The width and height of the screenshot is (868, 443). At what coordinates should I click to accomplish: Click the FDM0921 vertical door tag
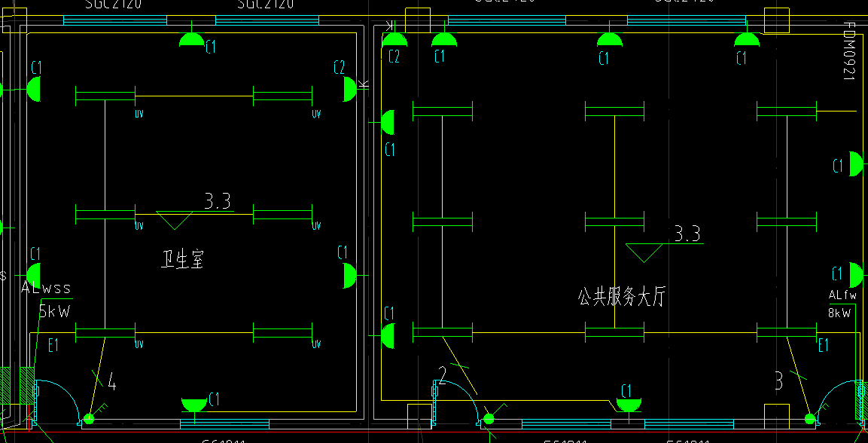click(849, 51)
